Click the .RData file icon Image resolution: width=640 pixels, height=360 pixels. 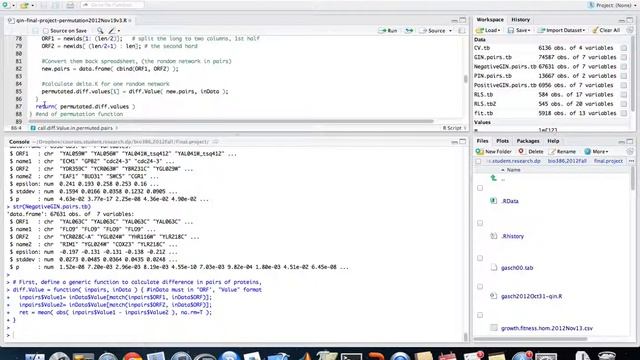tap(493, 201)
